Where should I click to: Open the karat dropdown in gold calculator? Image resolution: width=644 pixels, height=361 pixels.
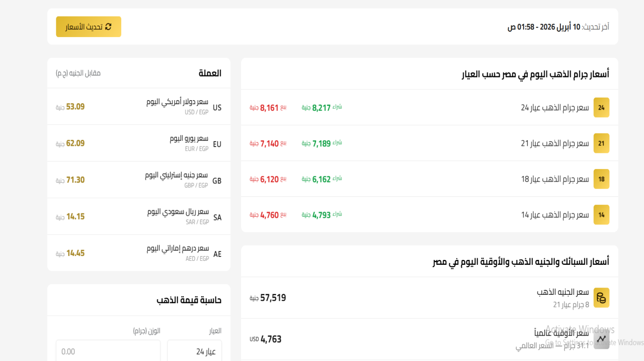pos(195,351)
